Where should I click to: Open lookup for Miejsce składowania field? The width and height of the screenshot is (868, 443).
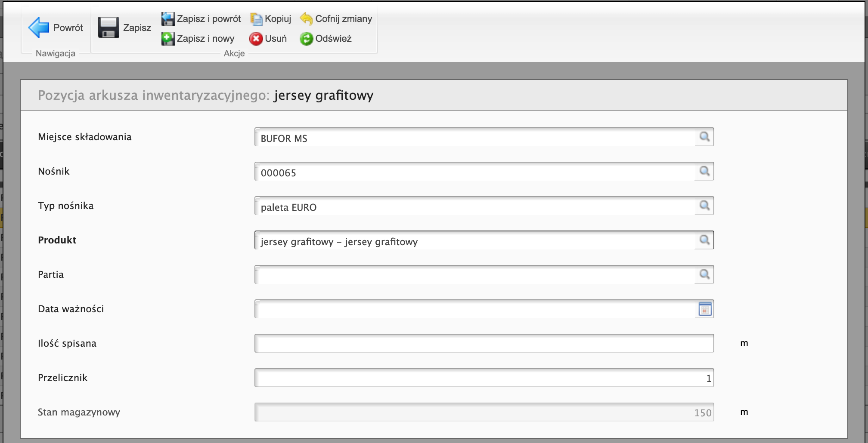click(704, 137)
